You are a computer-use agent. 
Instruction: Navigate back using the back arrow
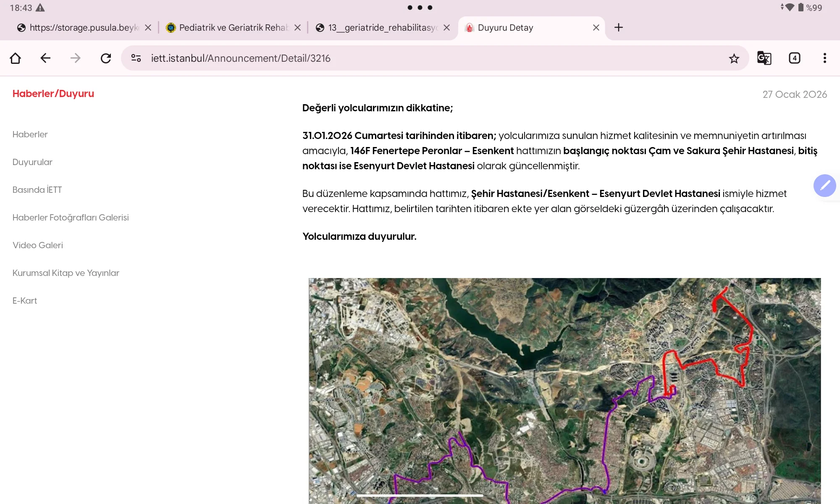coord(45,58)
